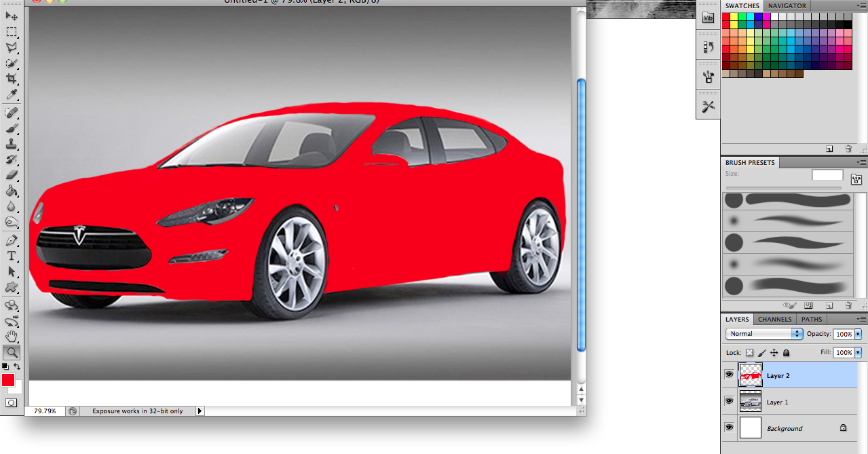Select the Pen tool
Image resolution: width=868 pixels, height=454 pixels.
click(x=12, y=240)
